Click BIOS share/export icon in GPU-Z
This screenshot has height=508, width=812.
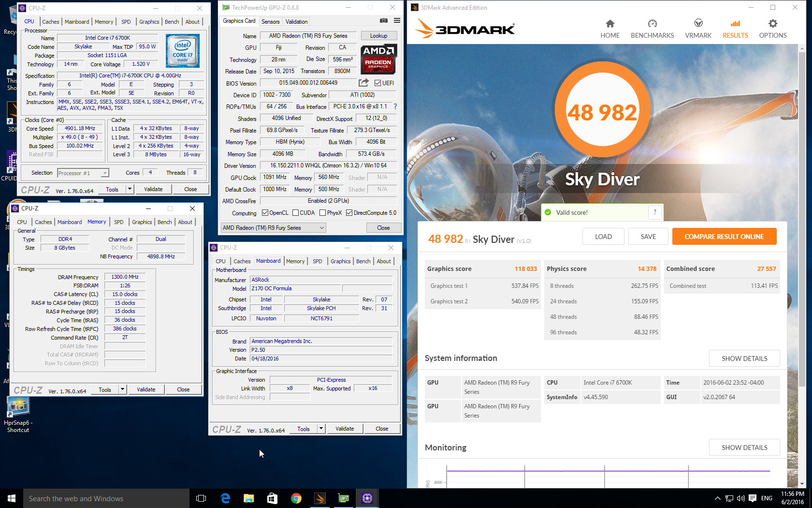363,83
